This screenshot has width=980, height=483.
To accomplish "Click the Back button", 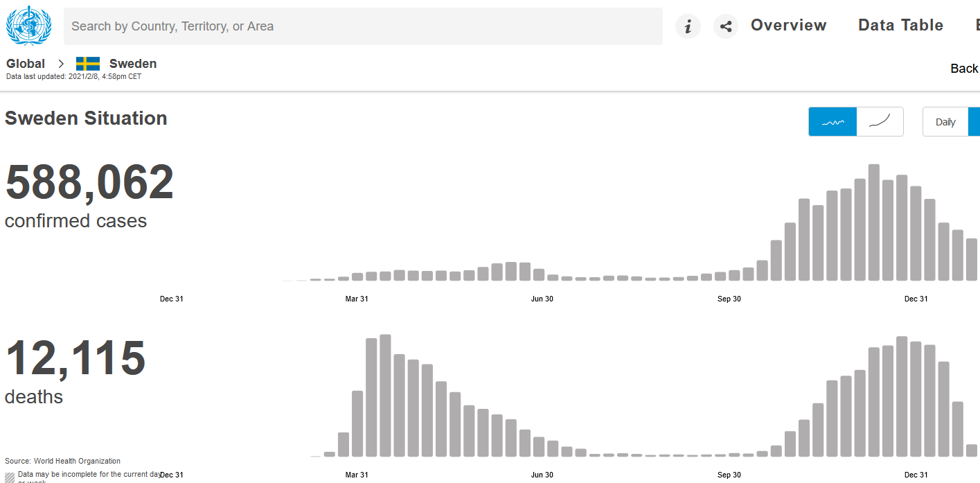I will [964, 68].
